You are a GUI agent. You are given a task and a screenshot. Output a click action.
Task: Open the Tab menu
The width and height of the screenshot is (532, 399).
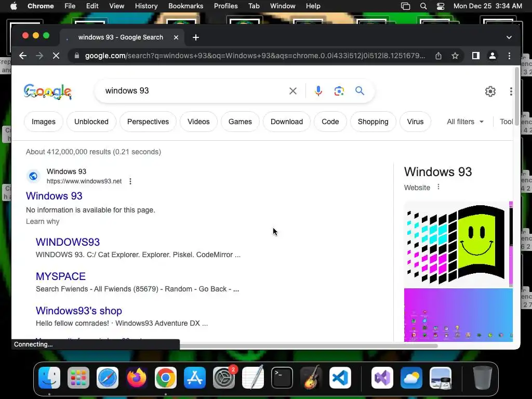pyautogui.click(x=254, y=6)
